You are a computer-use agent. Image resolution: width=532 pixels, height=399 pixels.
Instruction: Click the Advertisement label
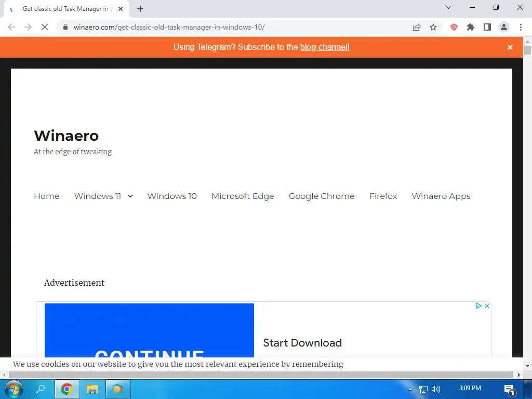click(74, 283)
